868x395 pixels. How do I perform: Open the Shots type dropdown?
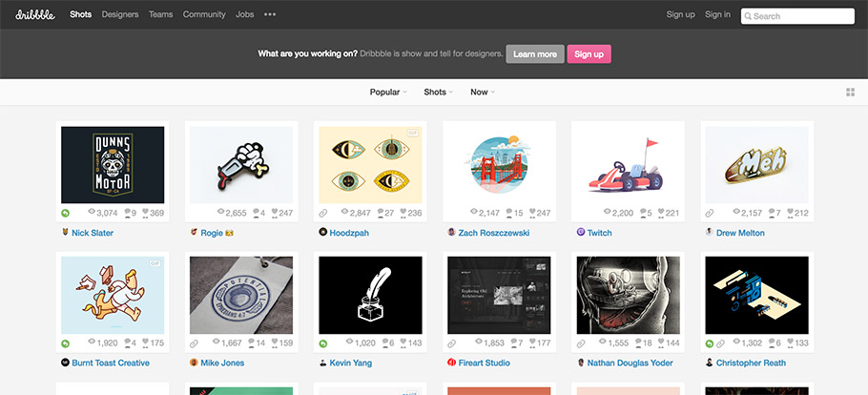(x=438, y=93)
